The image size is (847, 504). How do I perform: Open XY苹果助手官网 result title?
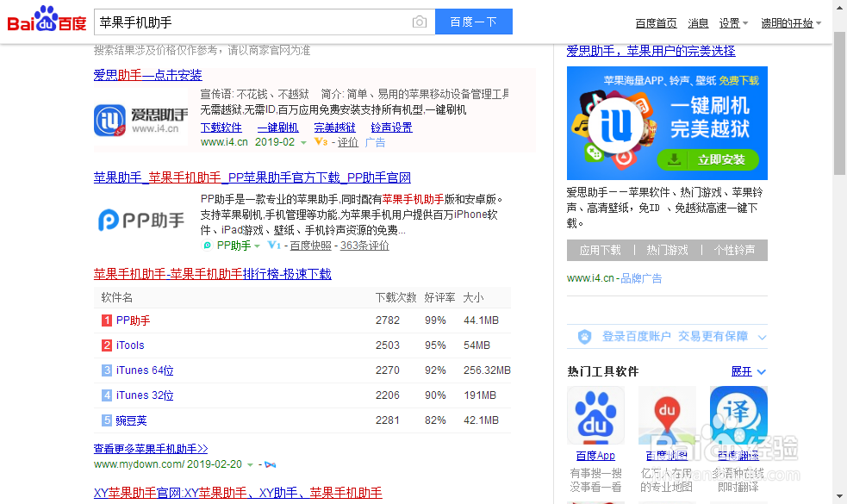[238, 493]
